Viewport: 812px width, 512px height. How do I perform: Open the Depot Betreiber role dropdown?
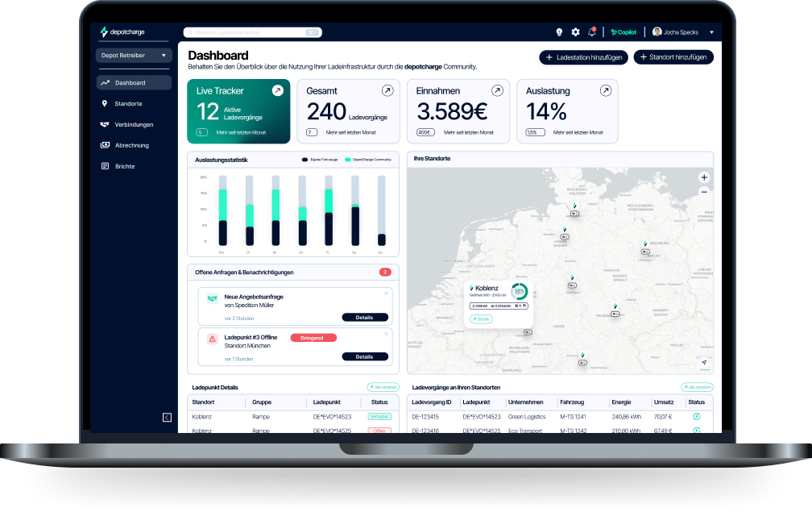coord(134,55)
